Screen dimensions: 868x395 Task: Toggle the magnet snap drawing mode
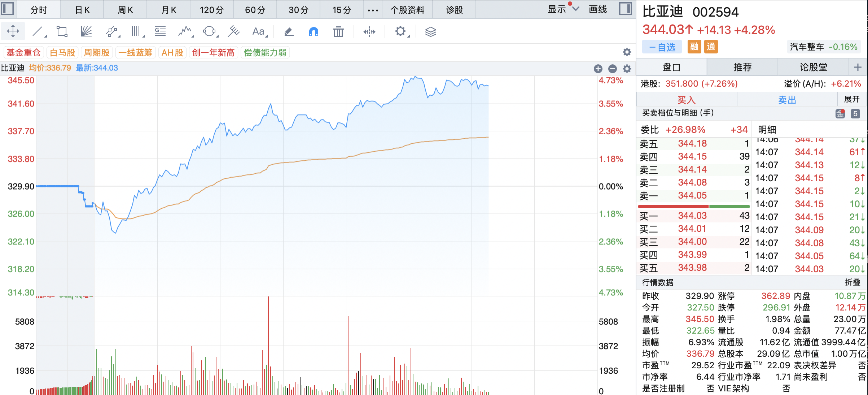tap(313, 32)
